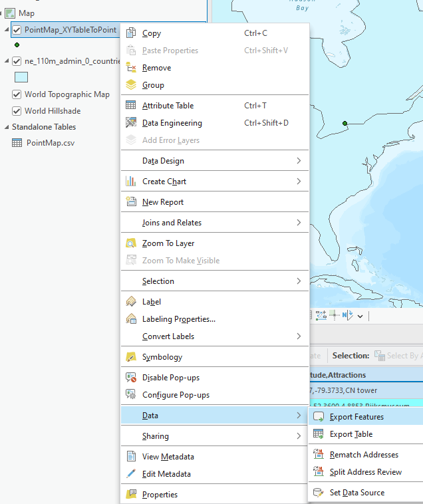Click the Map icon in Contents pane
This screenshot has width=423, height=504.
[x=10, y=13]
